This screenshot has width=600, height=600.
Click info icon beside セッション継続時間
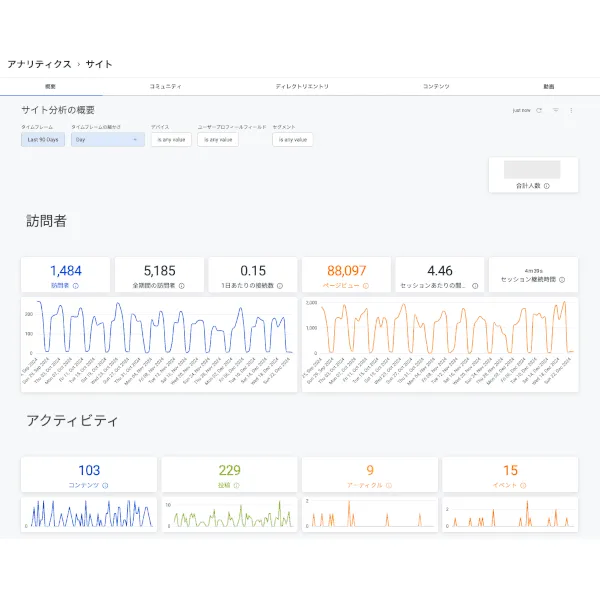point(562,280)
